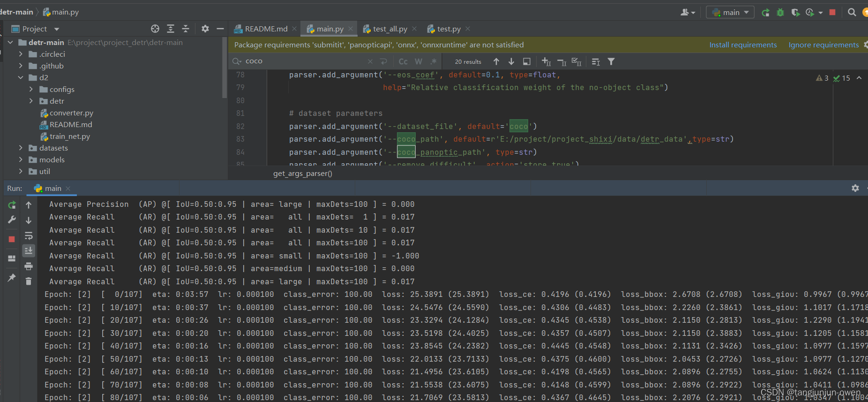Click Restore Layout icon in Run panel
This screenshot has height=402, width=868.
pos(12,258)
